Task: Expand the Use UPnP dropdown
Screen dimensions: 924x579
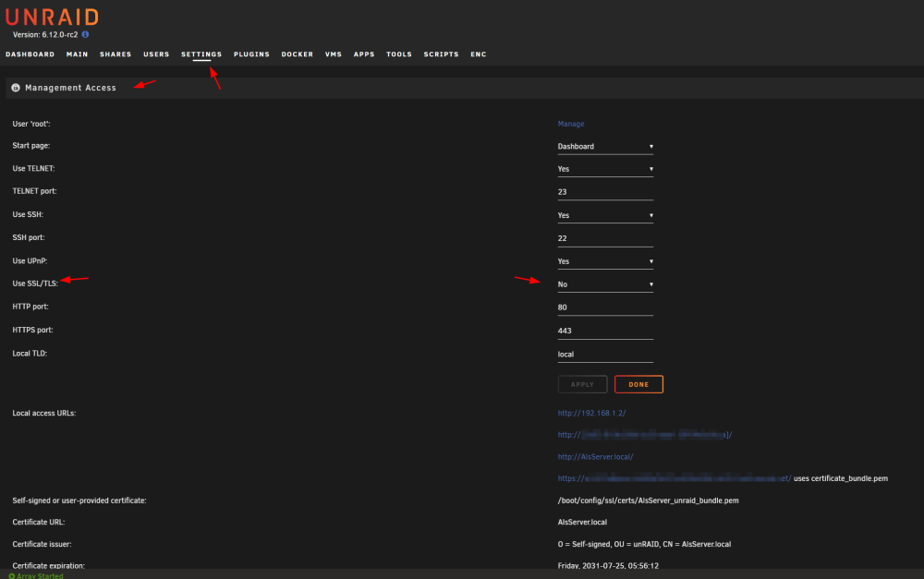Action: tap(605, 261)
